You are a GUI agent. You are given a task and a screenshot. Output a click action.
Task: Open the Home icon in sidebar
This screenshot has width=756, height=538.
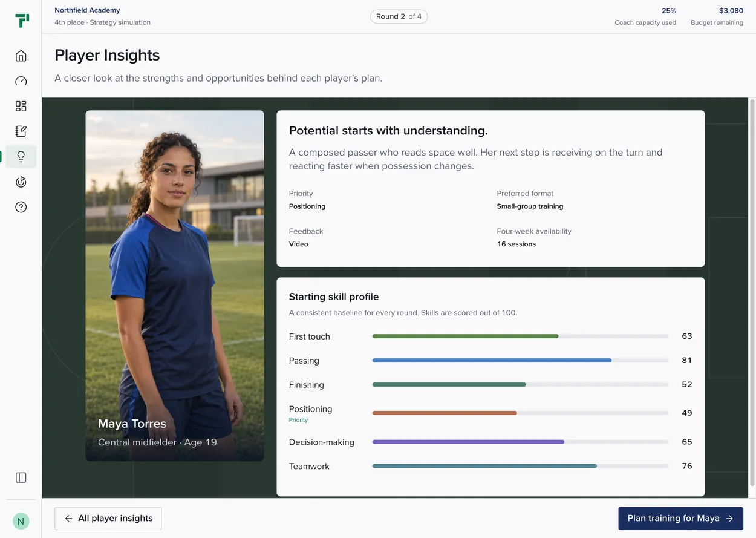tap(21, 56)
